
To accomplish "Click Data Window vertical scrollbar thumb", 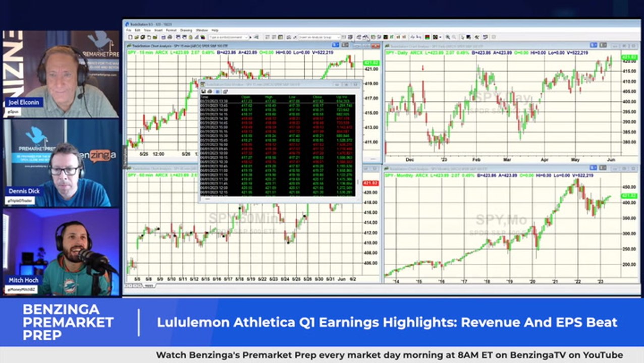I will pyautogui.click(x=358, y=181).
